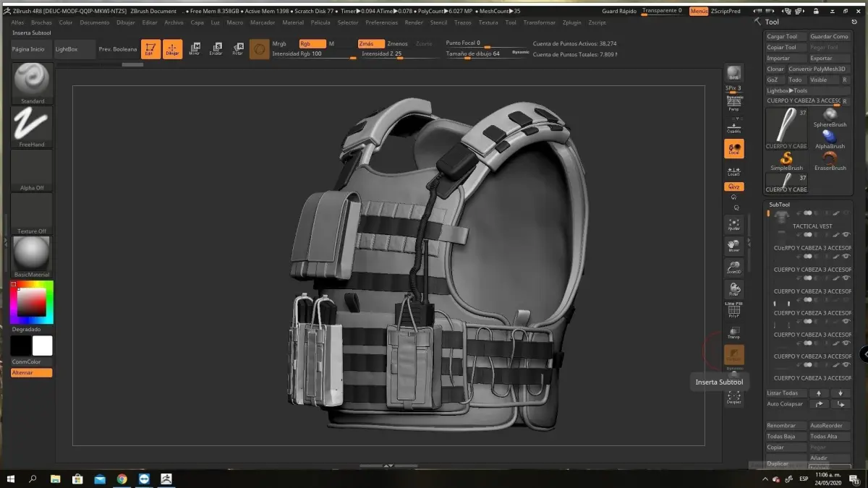The height and width of the screenshot is (488, 868).
Task: Open the Brochas menu
Action: coord(41,22)
